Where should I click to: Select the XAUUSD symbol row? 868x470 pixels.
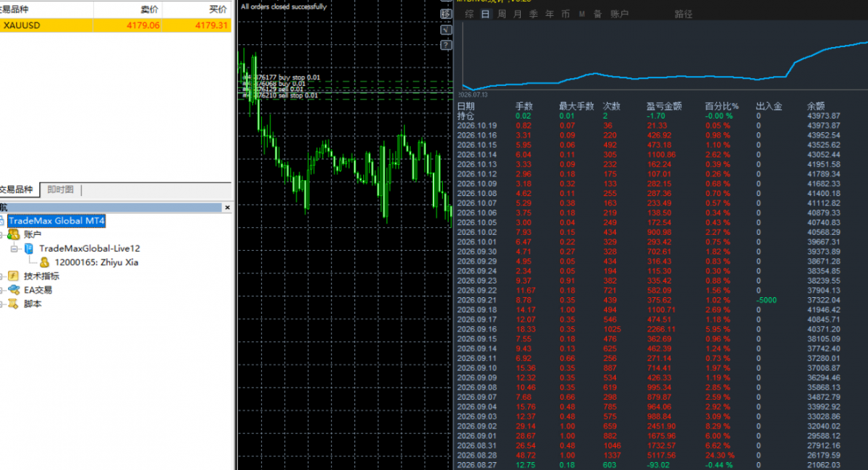[116, 25]
